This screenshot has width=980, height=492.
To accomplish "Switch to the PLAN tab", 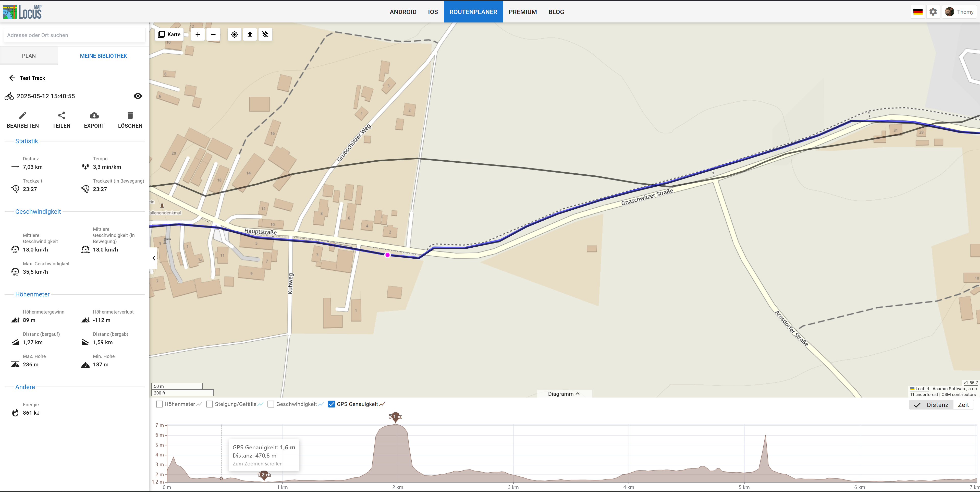I will coord(29,56).
